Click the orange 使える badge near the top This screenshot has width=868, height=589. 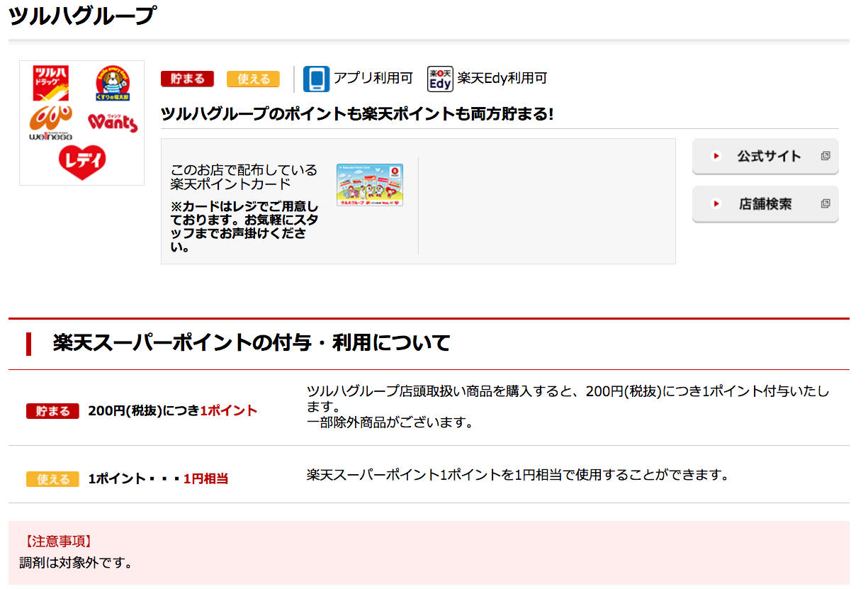pos(253,79)
